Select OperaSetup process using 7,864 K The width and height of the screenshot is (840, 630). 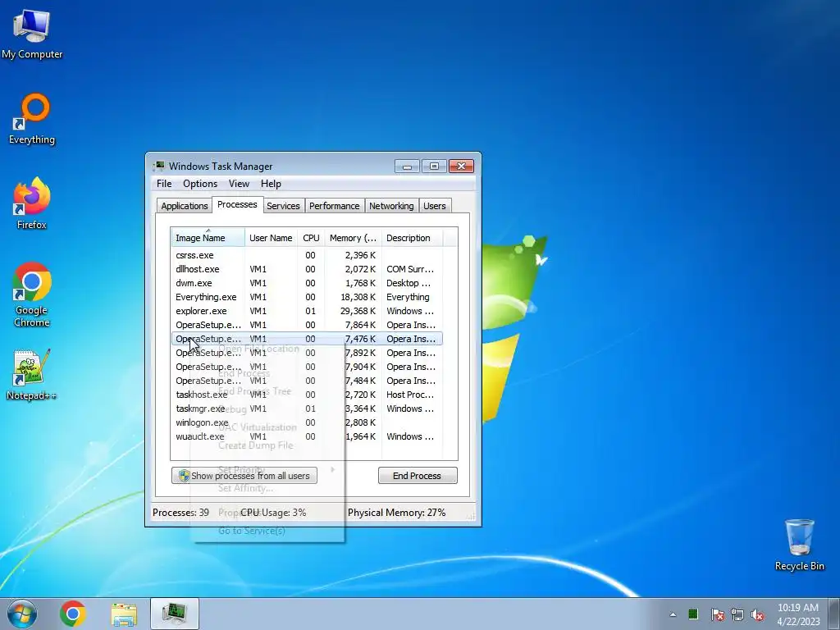pos(307,325)
